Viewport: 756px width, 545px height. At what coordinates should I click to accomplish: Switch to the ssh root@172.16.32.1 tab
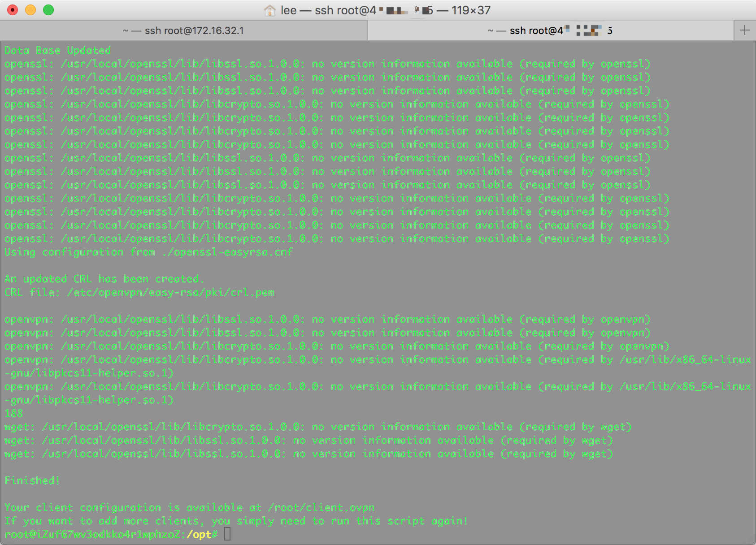coord(183,30)
